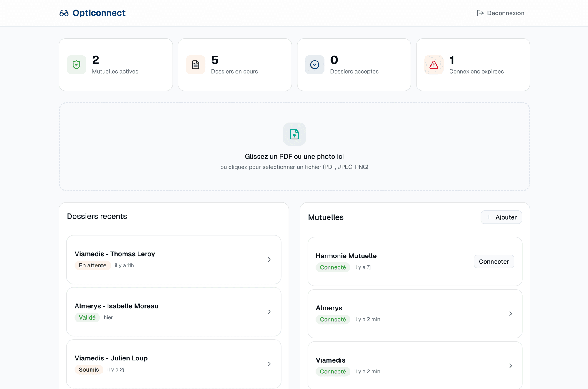Click the logout icon beside Deconnexion
The image size is (588, 389).
click(480, 13)
